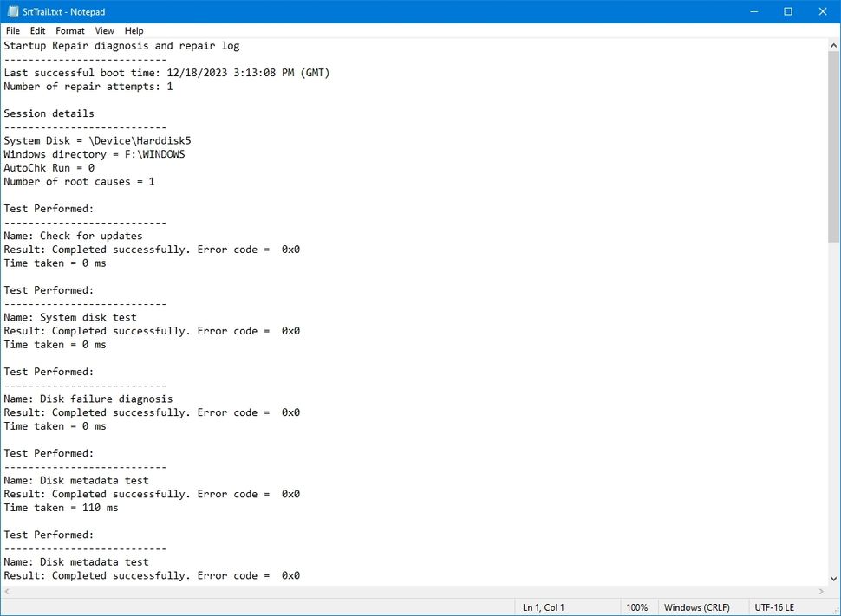Screen dimensions: 841x616
Task: Click the Windows (CRLF) line-ending indicator
Action: [x=697, y=606]
